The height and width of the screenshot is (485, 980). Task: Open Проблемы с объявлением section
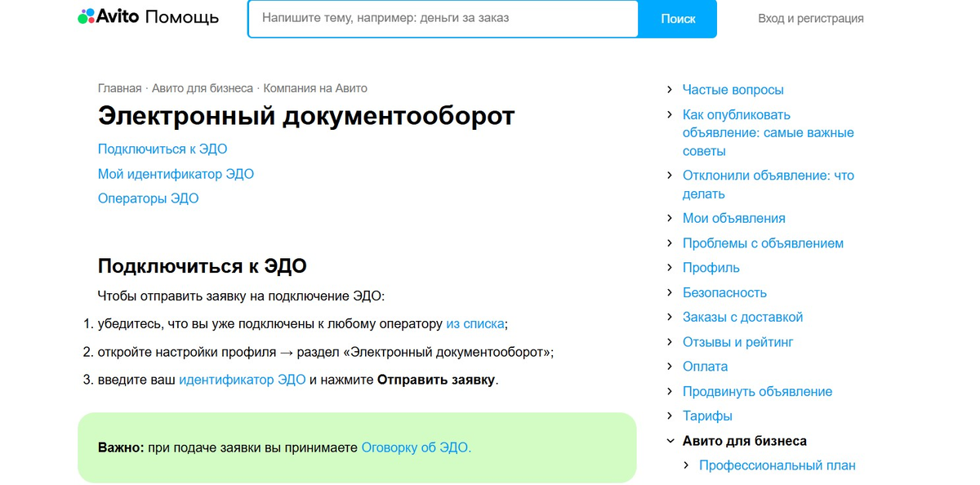pos(763,243)
